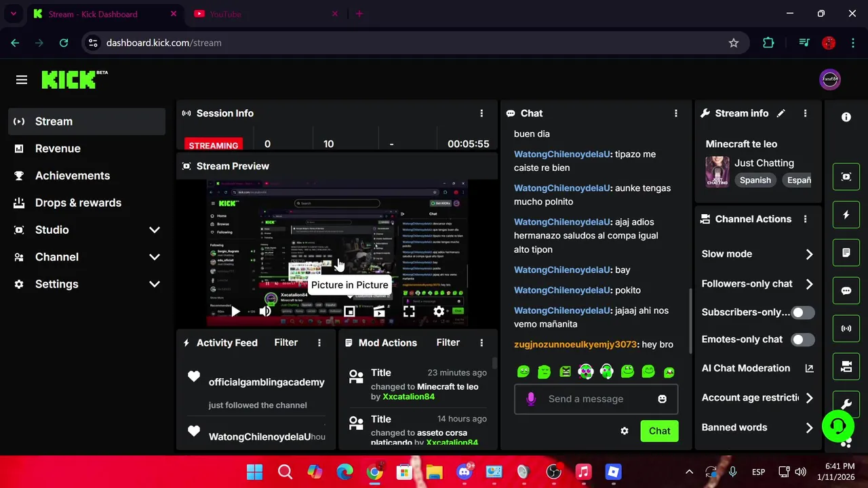This screenshot has height=488, width=868.
Task: Toggle Subscribers-only chat switch
Action: pyautogui.click(x=803, y=312)
